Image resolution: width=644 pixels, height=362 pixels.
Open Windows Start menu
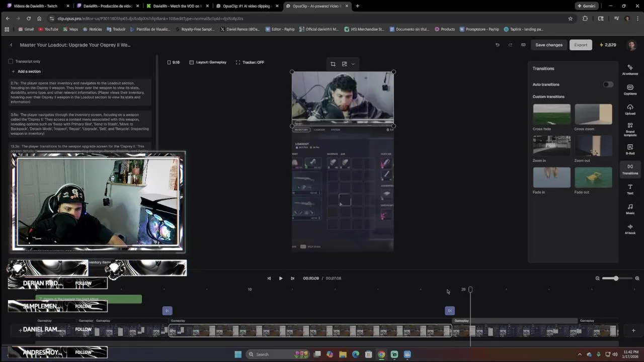(238, 354)
